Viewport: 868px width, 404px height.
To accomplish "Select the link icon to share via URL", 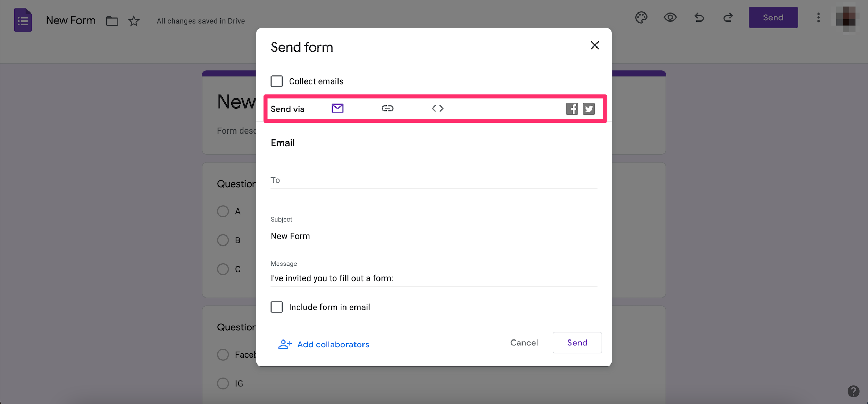I will pyautogui.click(x=387, y=108).
